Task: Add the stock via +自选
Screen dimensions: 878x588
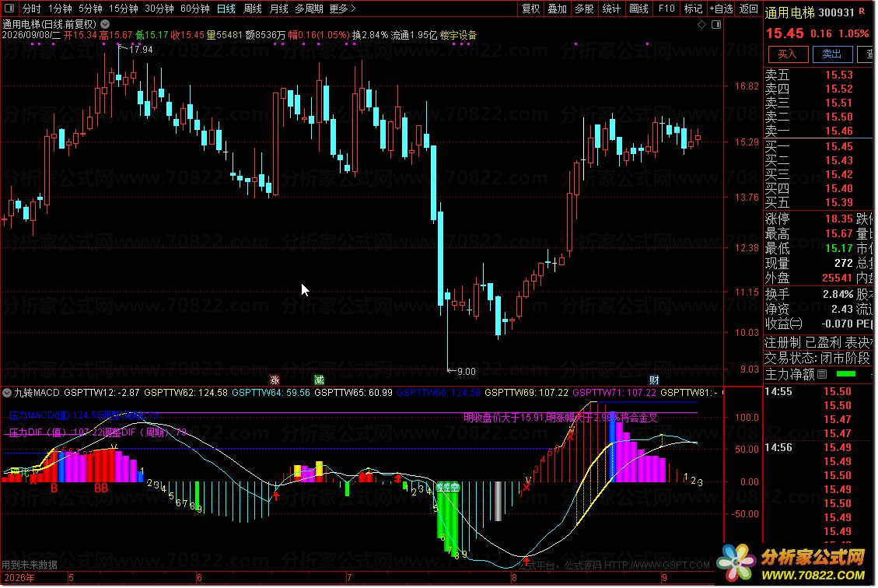Action: 721,9
